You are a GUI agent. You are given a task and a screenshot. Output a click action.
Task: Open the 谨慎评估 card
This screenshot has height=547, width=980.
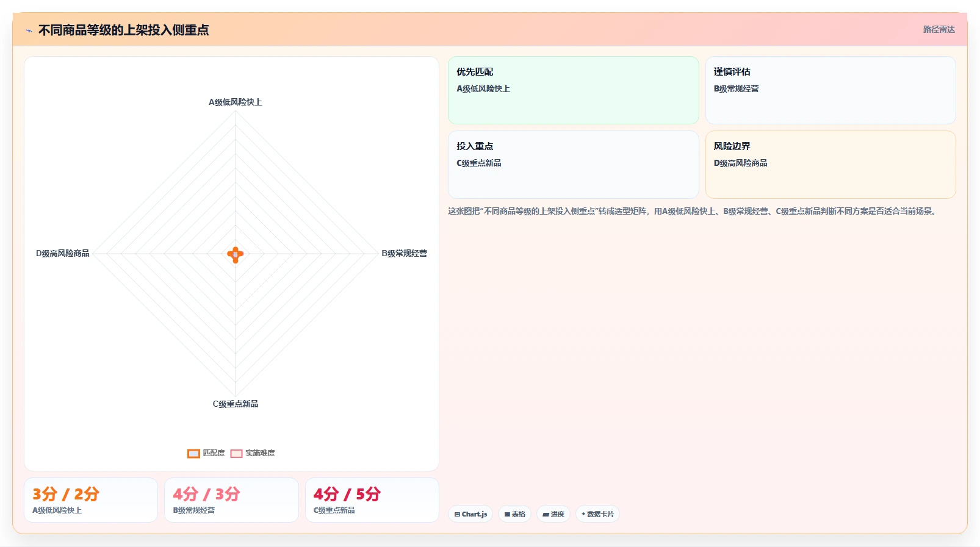(830, 90)
